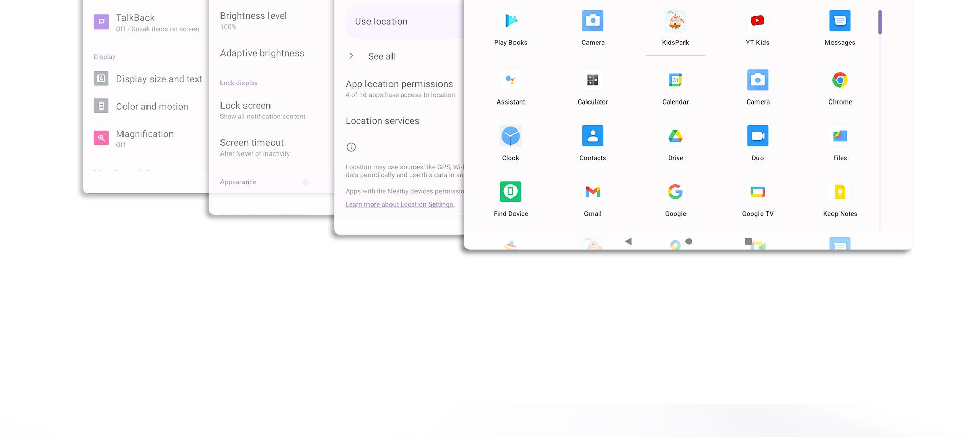The width and height of the screenshot is (980, 437).
Task: Launch the KidsPark app
Action: point(675,21)
